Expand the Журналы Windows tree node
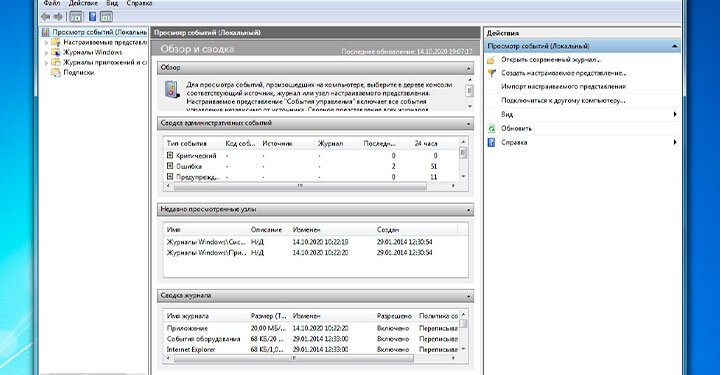720x375 pixels. 46,53
